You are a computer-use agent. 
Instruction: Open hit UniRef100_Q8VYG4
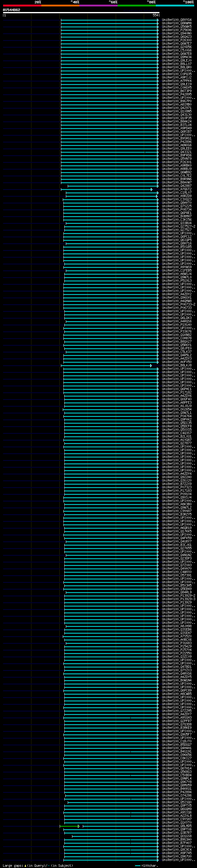click(176, 20)
